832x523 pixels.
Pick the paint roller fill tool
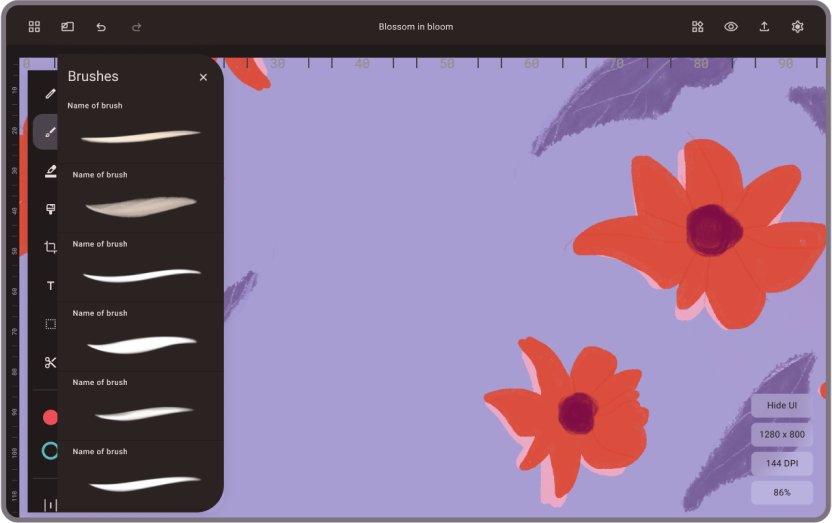point(50,209)
